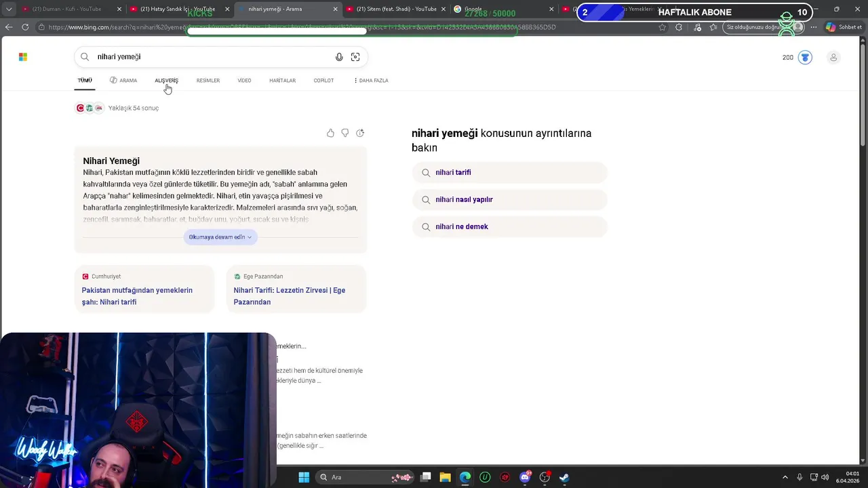
Task: Click the 'Nihari Yemeği' answer heading
Action: click(x=111, y=161)
